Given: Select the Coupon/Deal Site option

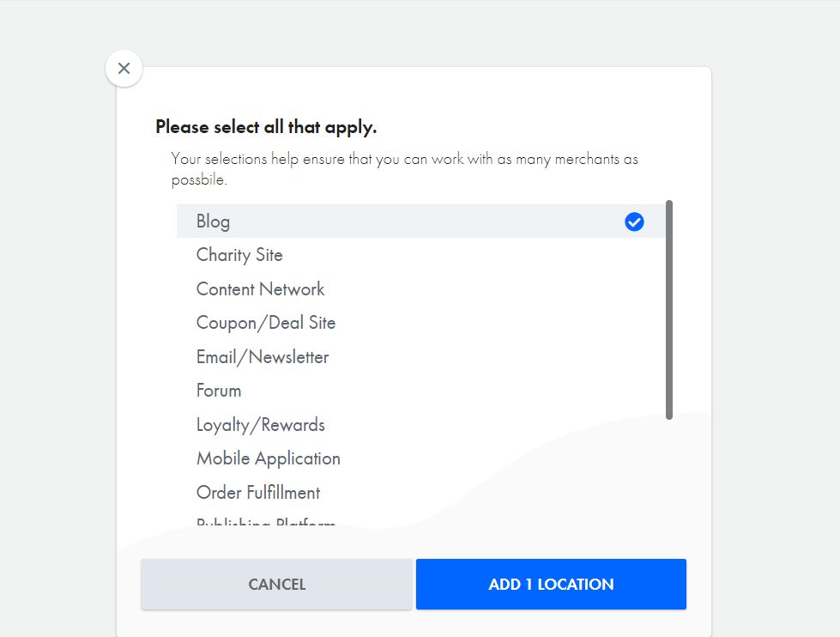Looking at the screenshot, I should tap(266, 323).
